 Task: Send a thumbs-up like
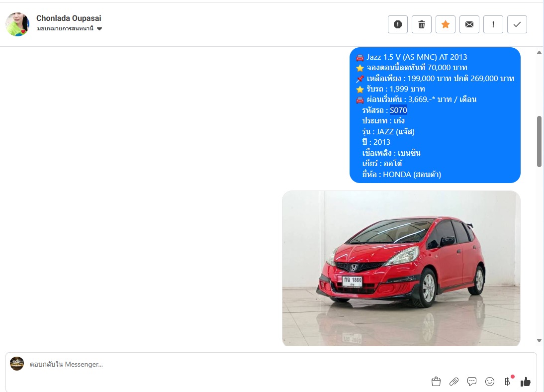coord(525,382)
